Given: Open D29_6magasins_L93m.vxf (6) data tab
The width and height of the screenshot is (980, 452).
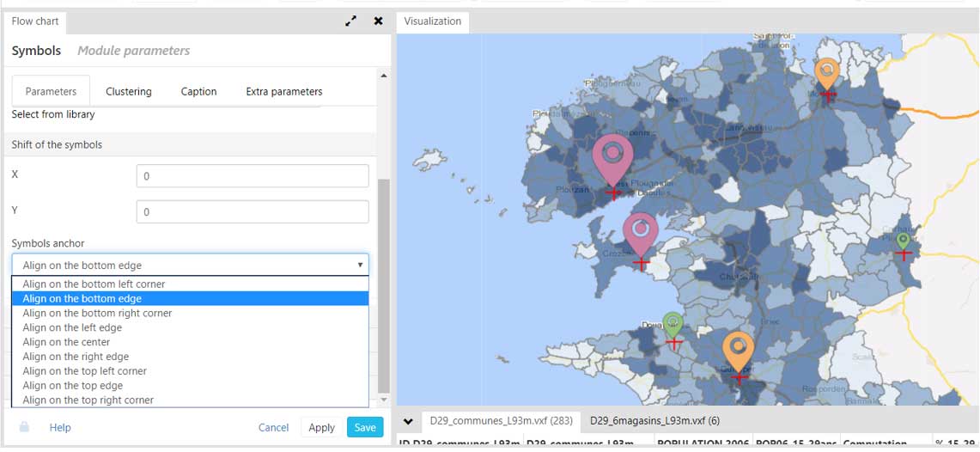Looking at the screenshot, I should (654, 421).
